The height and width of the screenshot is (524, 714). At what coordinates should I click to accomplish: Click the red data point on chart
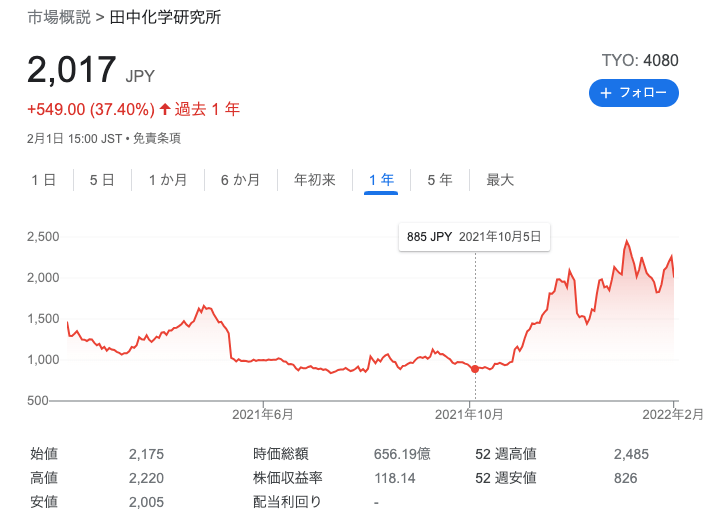(475, 369)
